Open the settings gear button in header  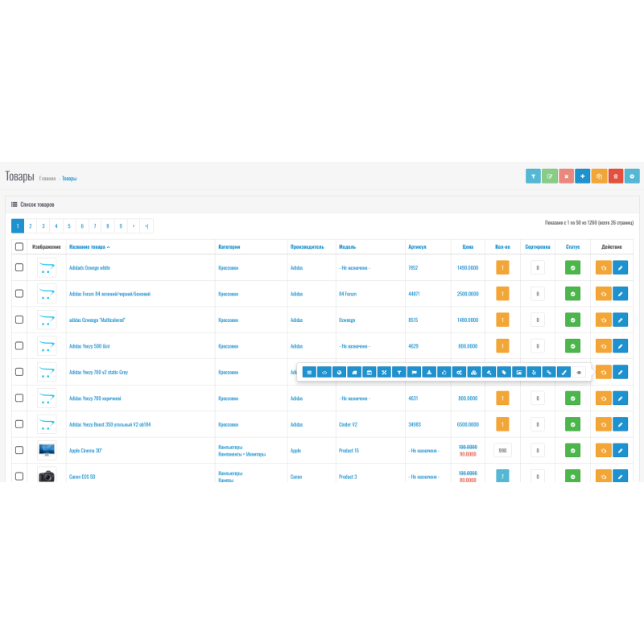[633, 176]
